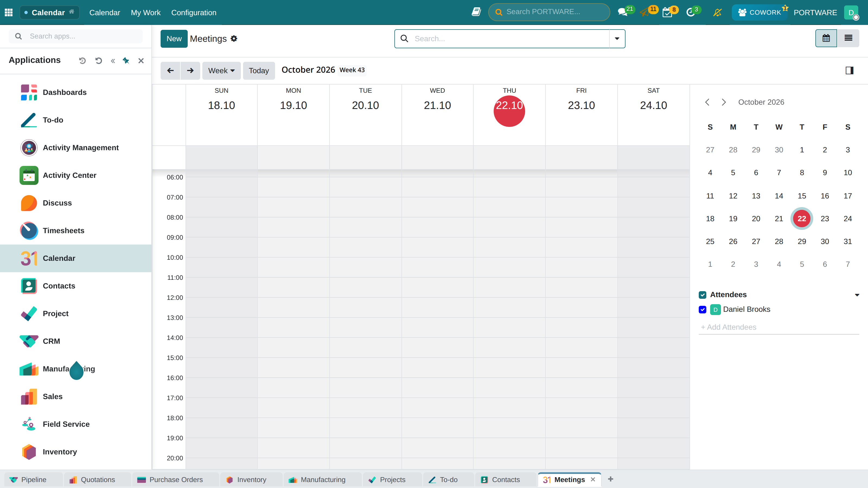This screenshot has height=488, width=868.
Task: Switch to the Manufacturing tab
Action: point(323,480)
